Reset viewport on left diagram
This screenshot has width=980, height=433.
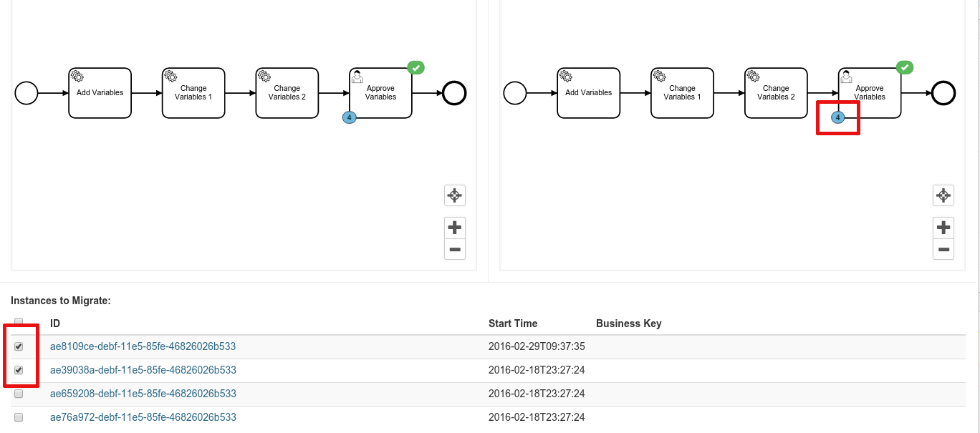[x=454, y=195]
